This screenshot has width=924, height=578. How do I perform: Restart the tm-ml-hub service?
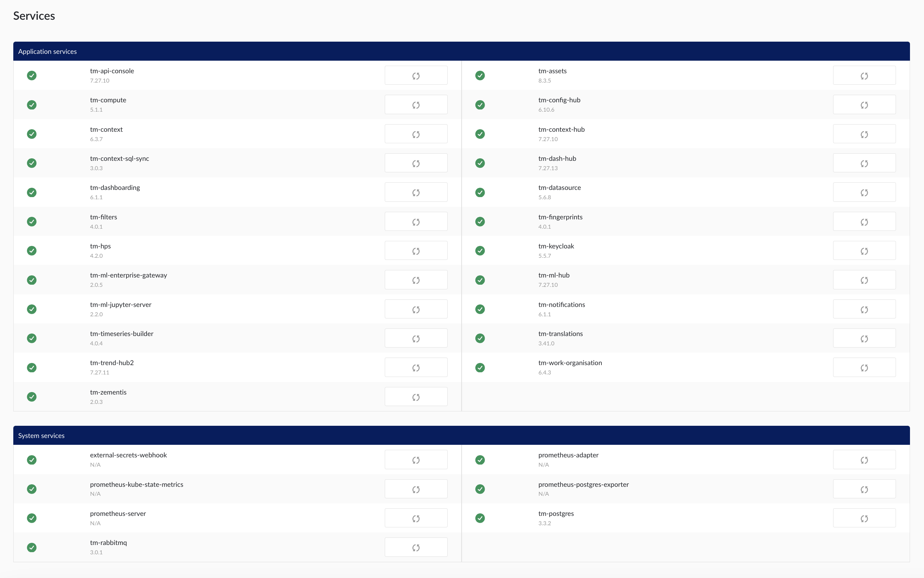[x=864, y=279]
